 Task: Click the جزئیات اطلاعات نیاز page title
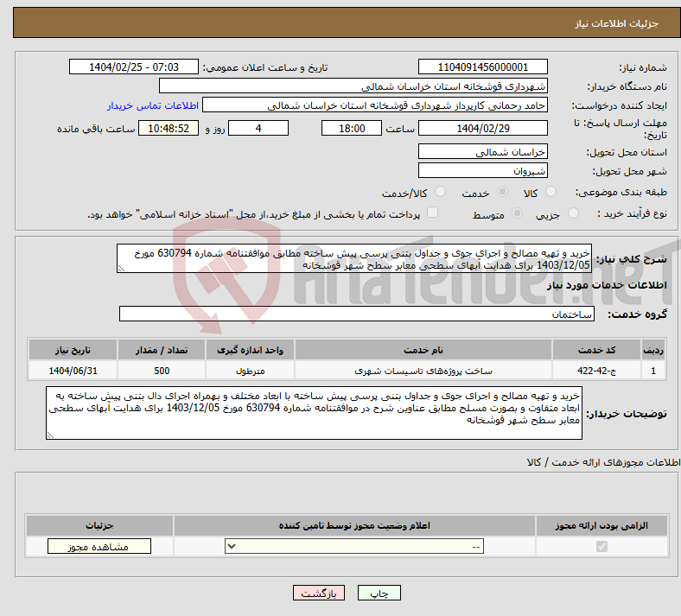click(x=617, y=23)
